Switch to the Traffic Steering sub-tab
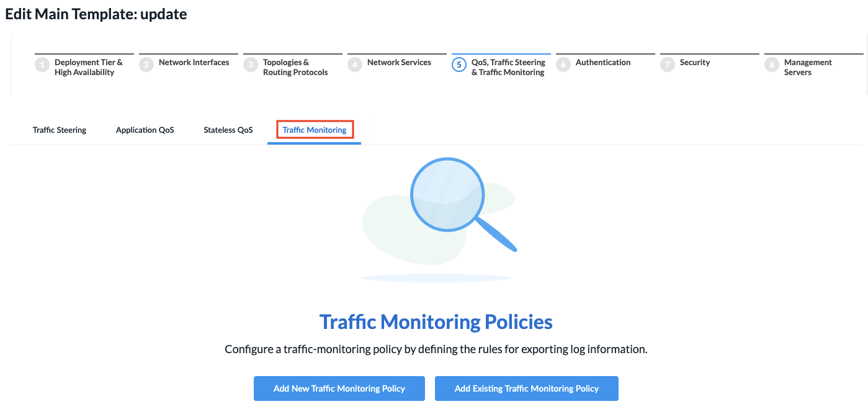 [60, 130]
